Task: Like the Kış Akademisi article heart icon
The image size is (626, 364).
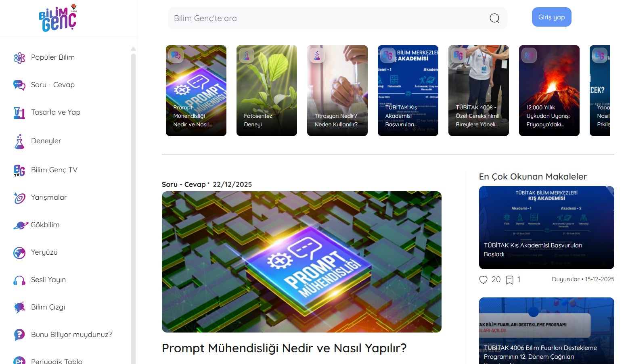Action: [483, 280]
